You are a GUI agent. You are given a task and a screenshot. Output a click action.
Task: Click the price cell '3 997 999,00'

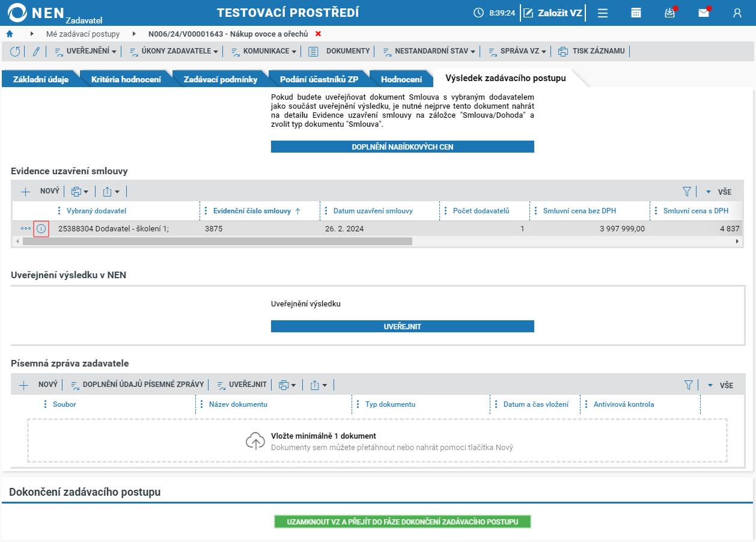[623, 229]
